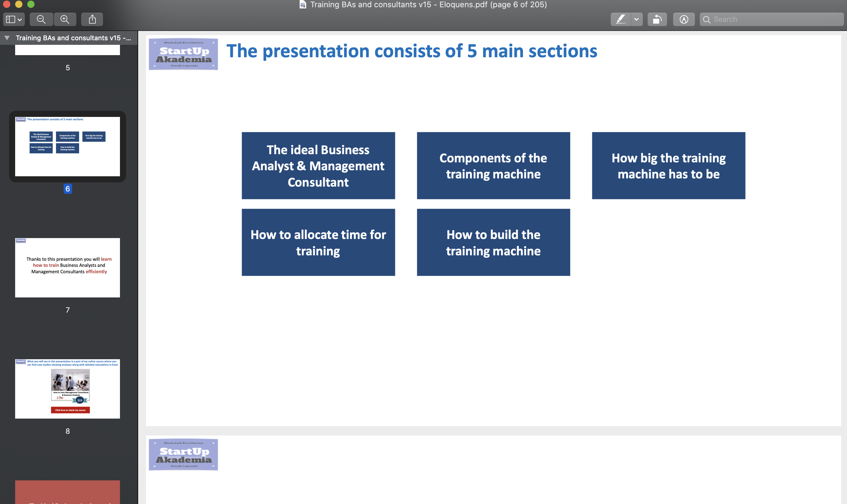Click 'How to allocate time for training' box
Image resolution: width=847 pixels, height=504 pixels.
coord(318,242)
